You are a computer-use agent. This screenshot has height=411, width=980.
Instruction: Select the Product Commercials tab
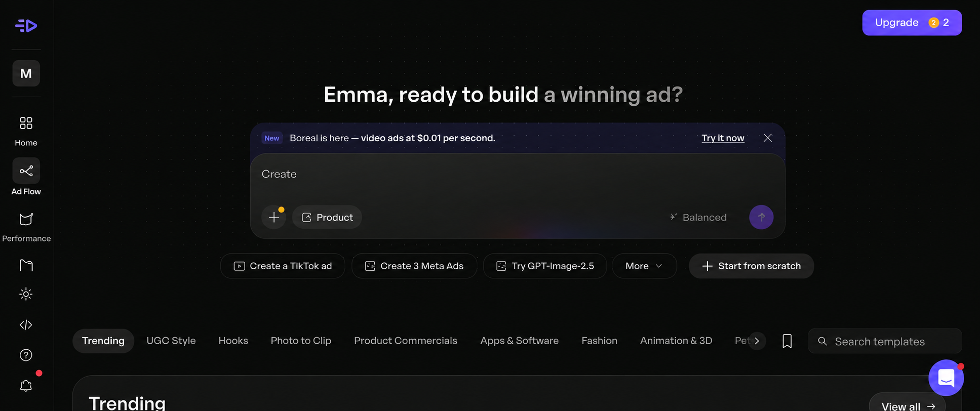click(406, 341)
